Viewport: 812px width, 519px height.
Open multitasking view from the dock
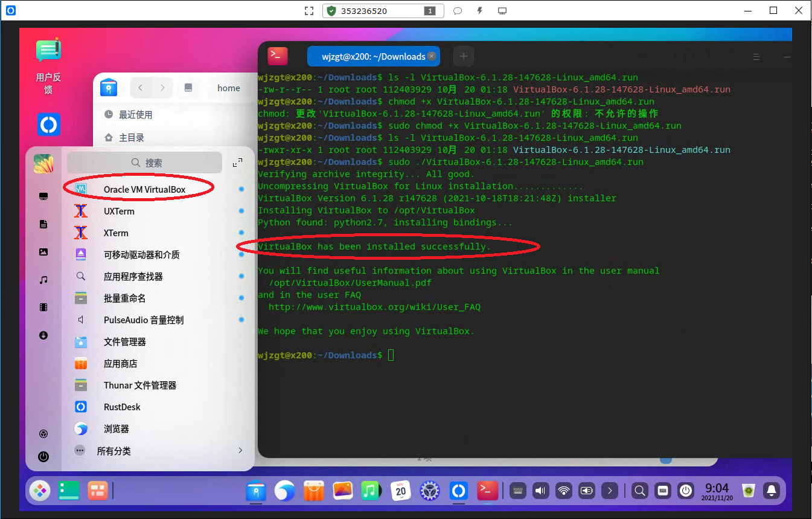tap(97, 491)
